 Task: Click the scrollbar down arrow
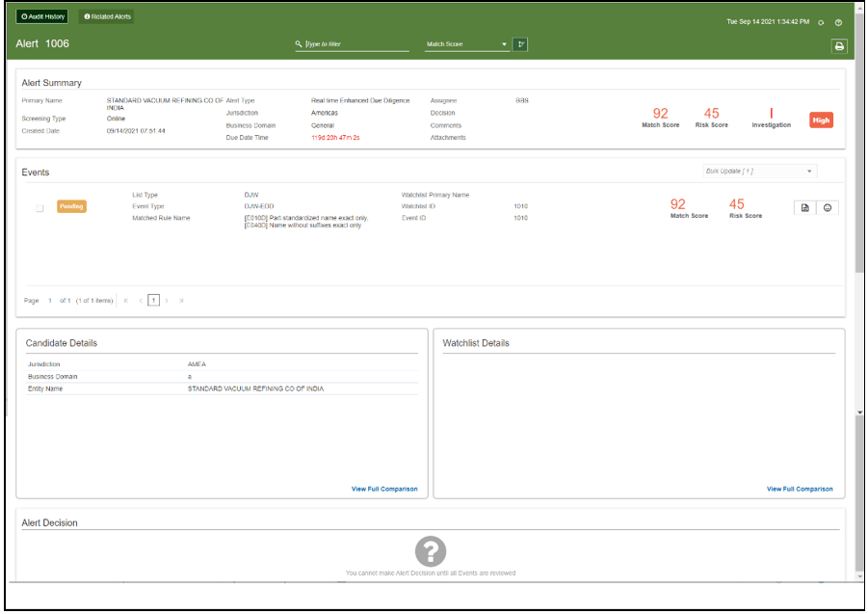(x=859, y=577)
